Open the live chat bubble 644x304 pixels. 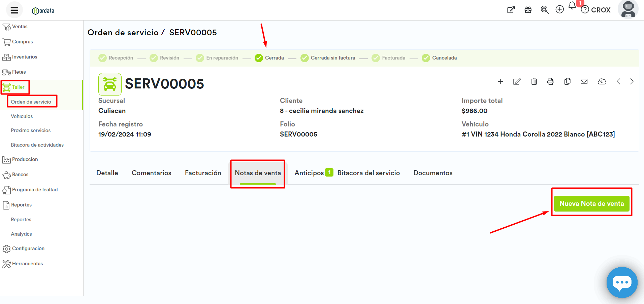pyautogui.click(x=622, y=282)
